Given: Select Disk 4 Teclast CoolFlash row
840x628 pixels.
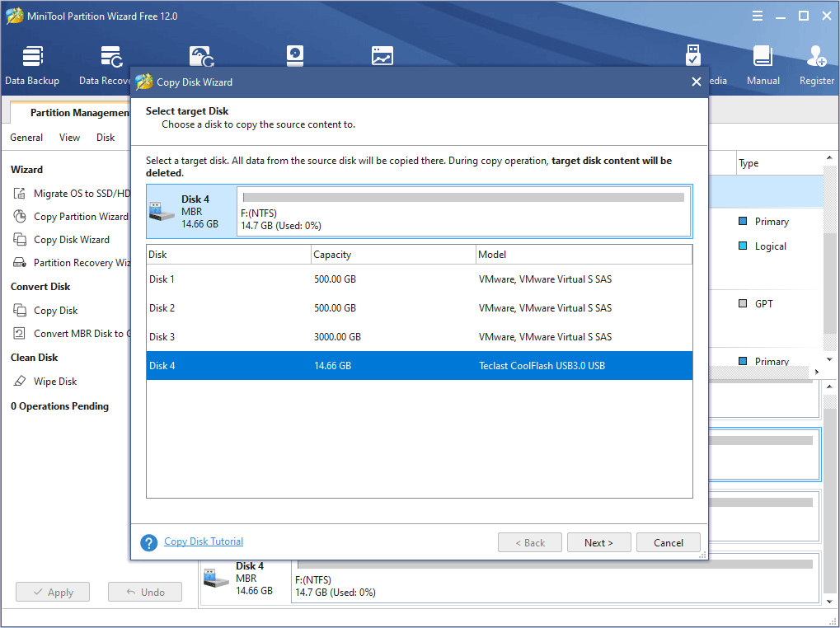Looking at the screenshot, I should [x=419, y=366].
